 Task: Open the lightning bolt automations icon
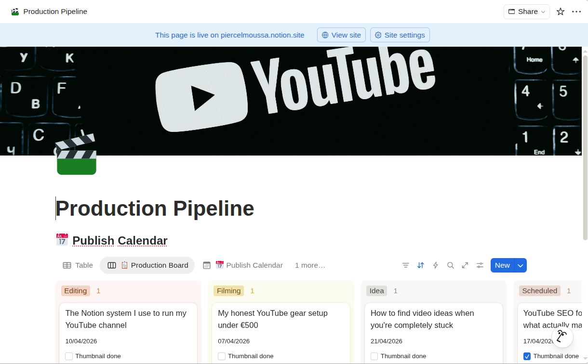436,265
